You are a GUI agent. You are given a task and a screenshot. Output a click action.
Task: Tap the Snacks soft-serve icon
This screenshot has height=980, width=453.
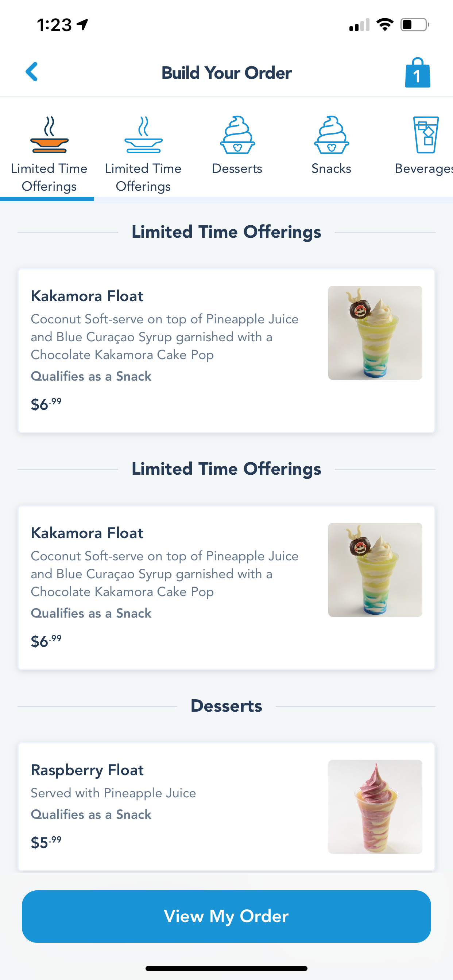(x=331, y=135)
